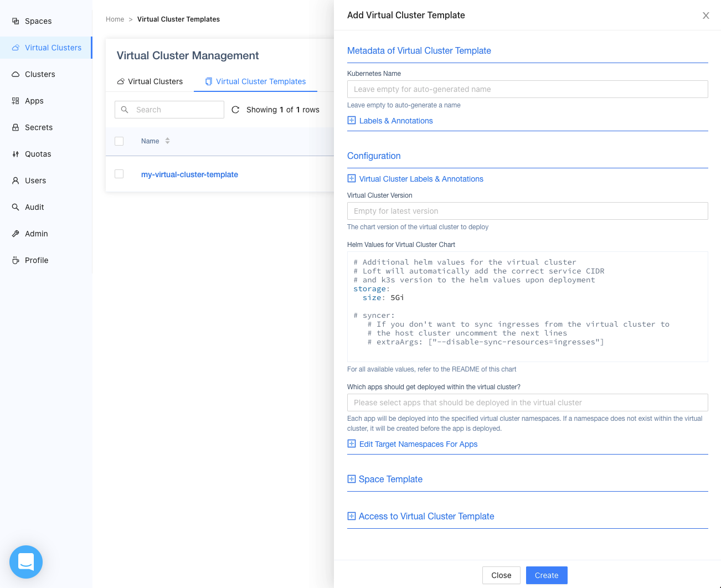Image resolution: width=721 pixels, height=588 pixels.
Task: Expand Labels & Annotations section
Action: tap(390, 121)
